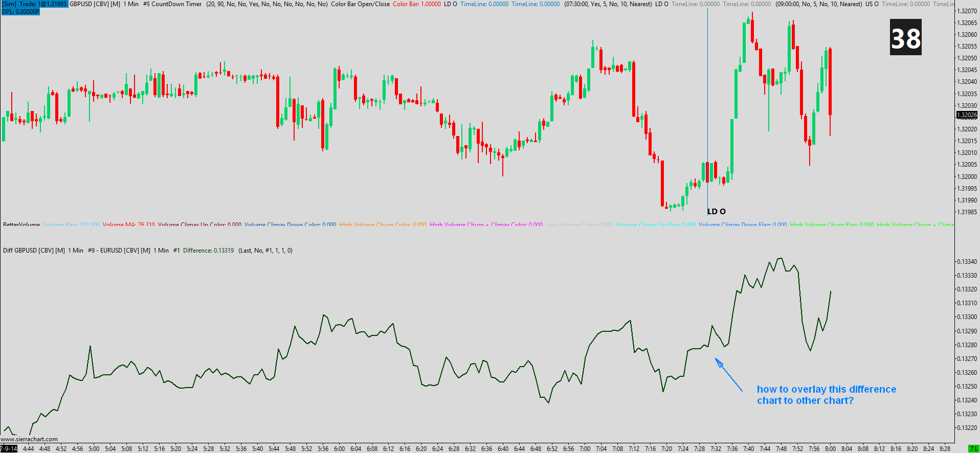This screenshot has height=453, width=980.
Task: Select the 6:32 time axis label
Action: 471,449
